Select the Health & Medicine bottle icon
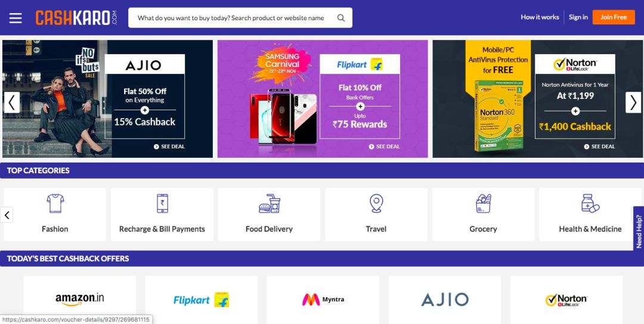 [590, 203]
